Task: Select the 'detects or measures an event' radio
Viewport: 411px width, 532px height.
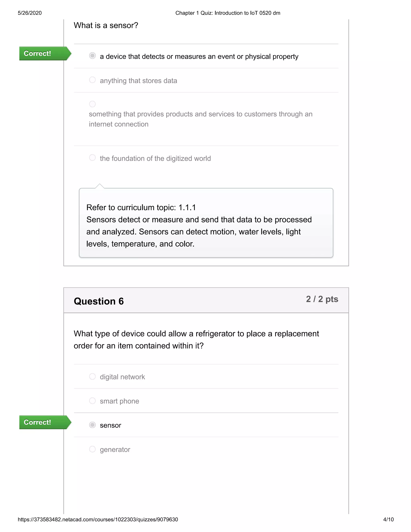Action: [92, 56]
